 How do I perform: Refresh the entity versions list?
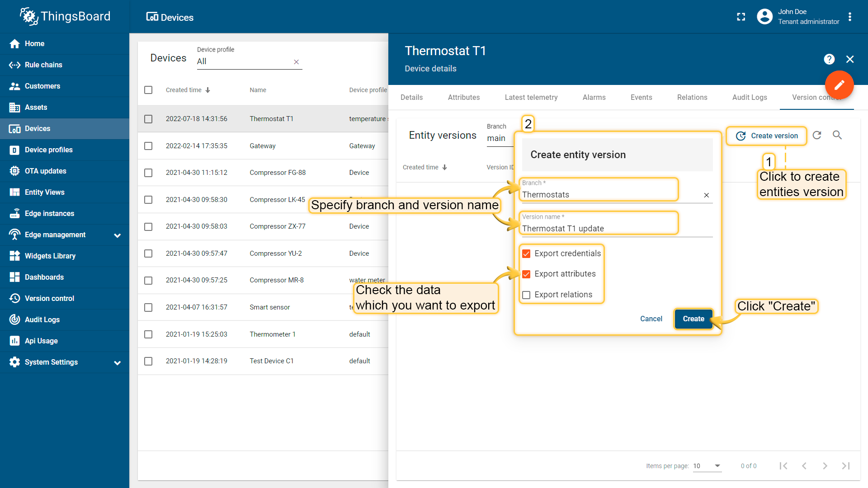tap(817, 135)
